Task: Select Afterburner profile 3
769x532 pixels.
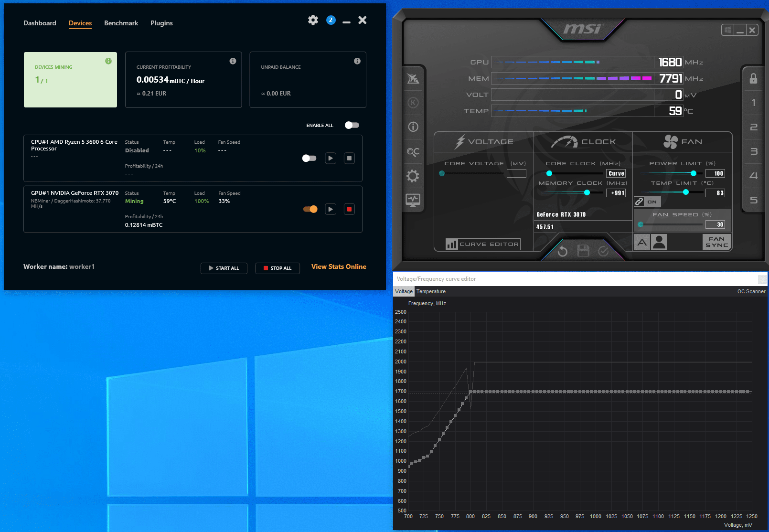Action: tap(753, 151)
